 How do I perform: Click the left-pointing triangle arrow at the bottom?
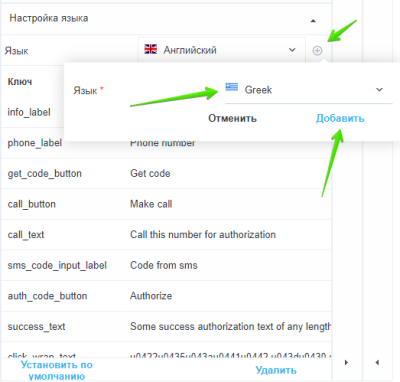click(x=377, y=362)
